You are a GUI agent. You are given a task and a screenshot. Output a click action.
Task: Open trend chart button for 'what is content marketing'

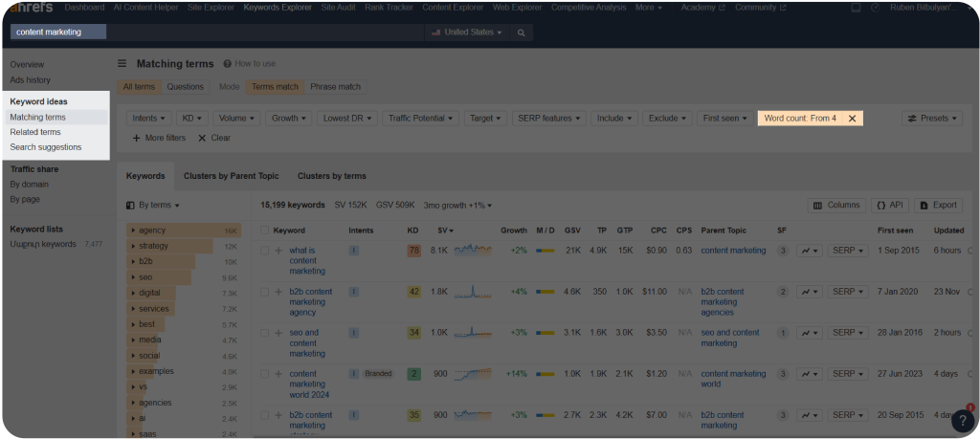click(810, 251)
